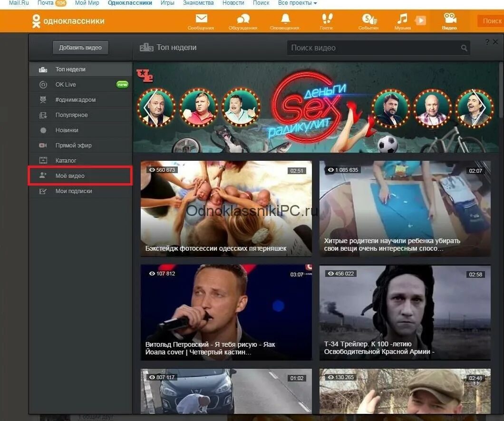Open the Обсуждения speech bubbles icon

(x=243, y=19)
